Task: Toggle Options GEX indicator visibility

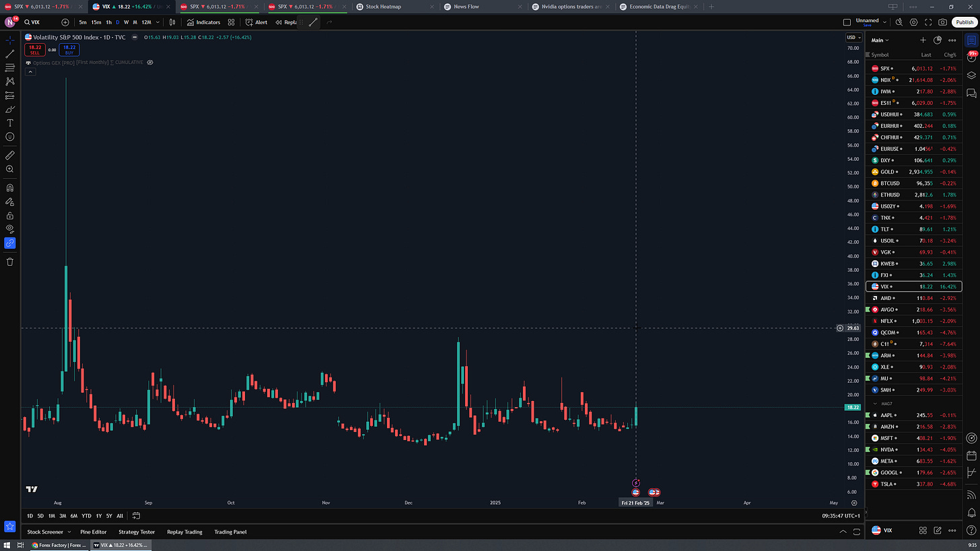Action: (150, 62)
